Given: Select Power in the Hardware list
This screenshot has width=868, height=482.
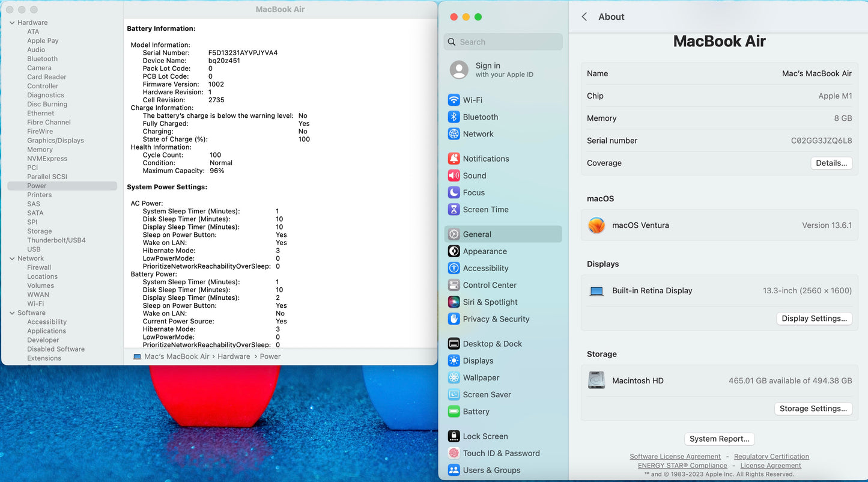Looking at the screenshot, I should click(x=62, y=186).
